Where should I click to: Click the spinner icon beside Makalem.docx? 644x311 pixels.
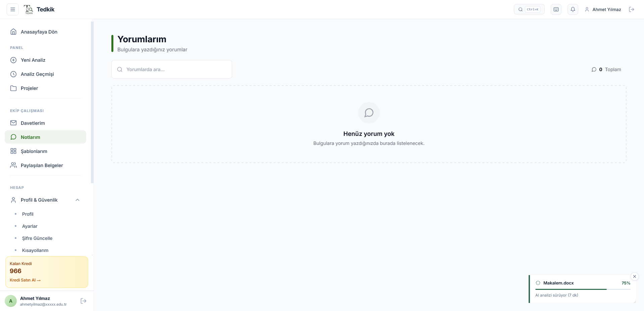tap(538, 283)
